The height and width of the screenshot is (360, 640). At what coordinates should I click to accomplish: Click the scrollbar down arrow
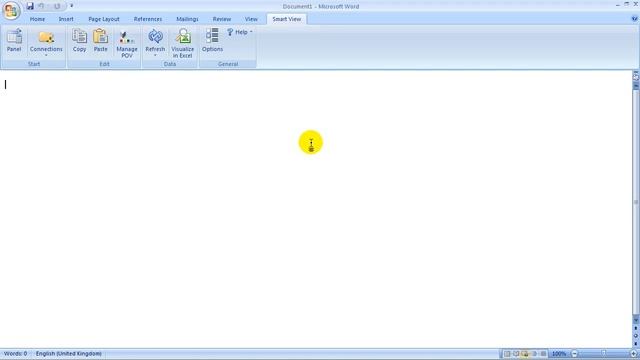[636, 320]
